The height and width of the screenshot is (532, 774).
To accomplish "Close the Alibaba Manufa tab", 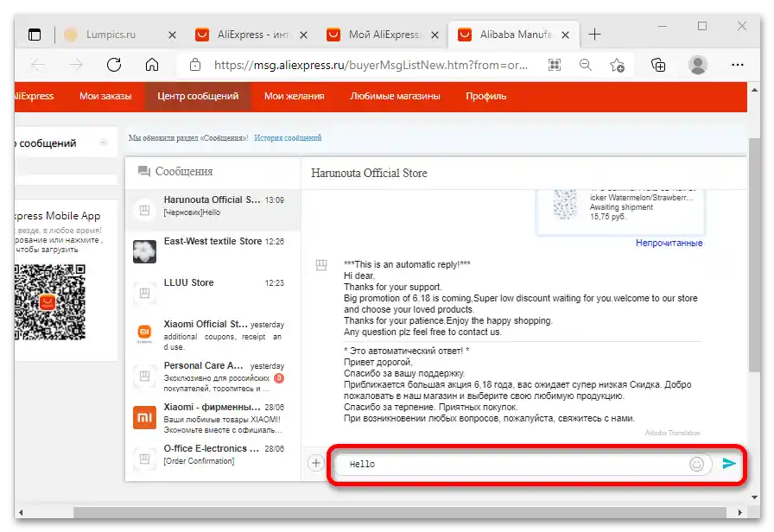I will (x=566, y=35).
